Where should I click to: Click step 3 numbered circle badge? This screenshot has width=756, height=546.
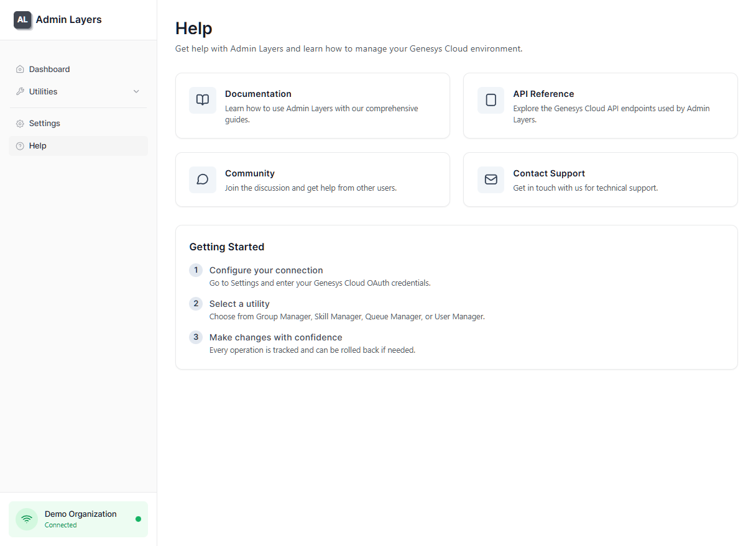[196, 337]
